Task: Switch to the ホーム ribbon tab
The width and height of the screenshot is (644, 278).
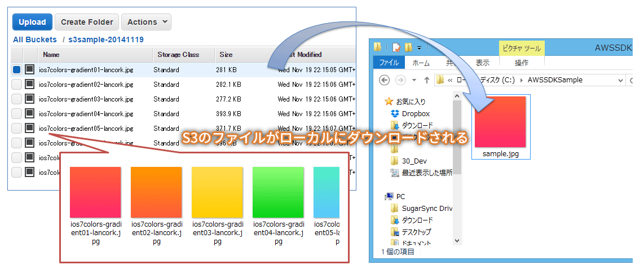Action: [x=421, y=63]
